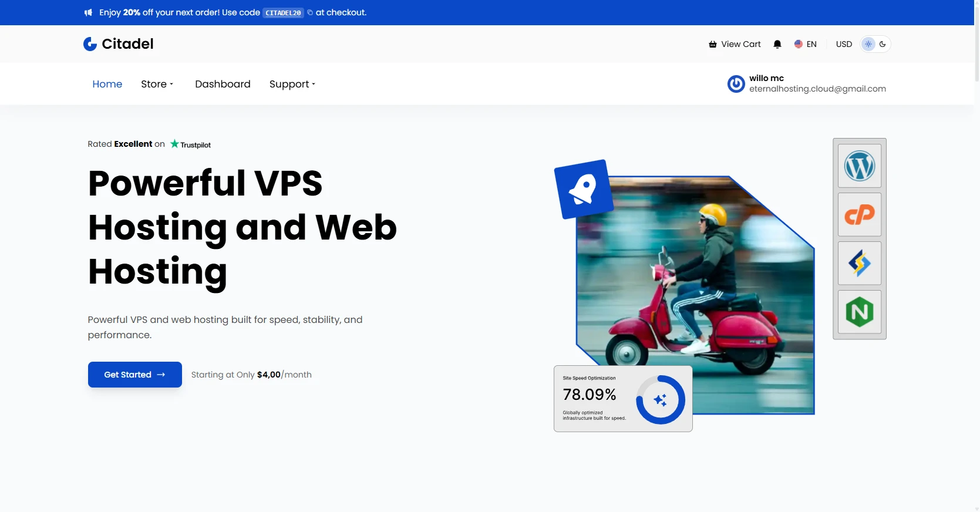
Task: Open the Dashboard menu item
Action: click(x=223, y=84)
